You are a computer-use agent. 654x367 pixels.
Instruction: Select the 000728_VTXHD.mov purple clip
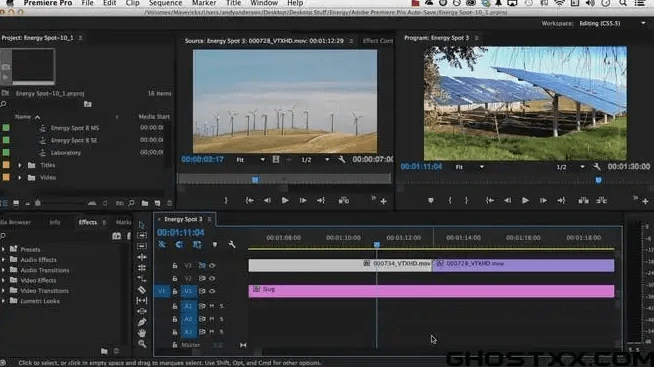click(523, 265)
